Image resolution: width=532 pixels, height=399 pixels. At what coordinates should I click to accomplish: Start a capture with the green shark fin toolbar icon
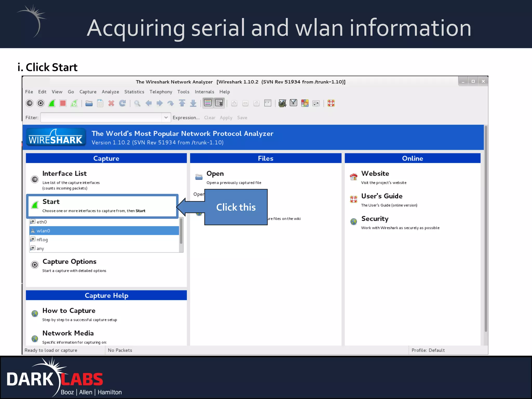click(52, 103)
